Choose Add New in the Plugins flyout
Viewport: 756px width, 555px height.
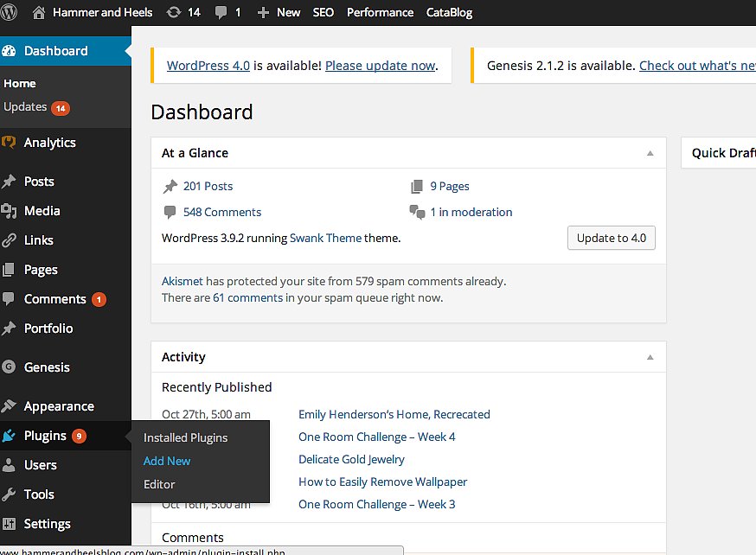(x=167, y=461)
